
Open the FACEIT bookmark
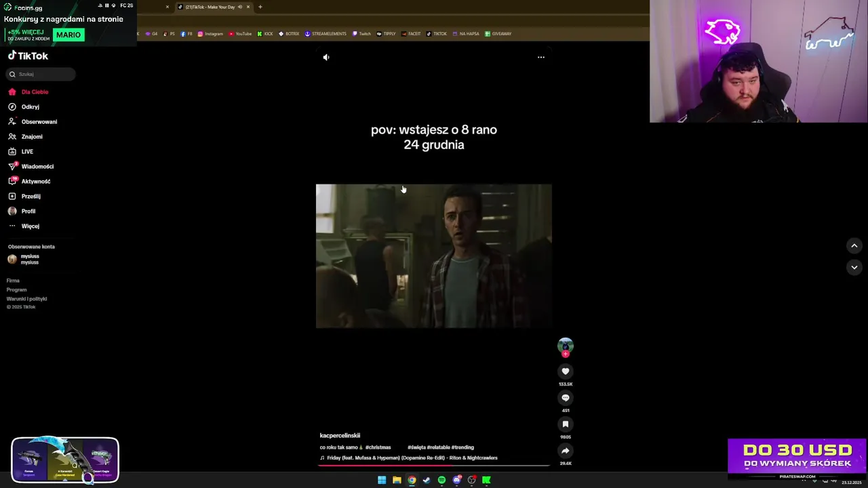pos(411,34)
